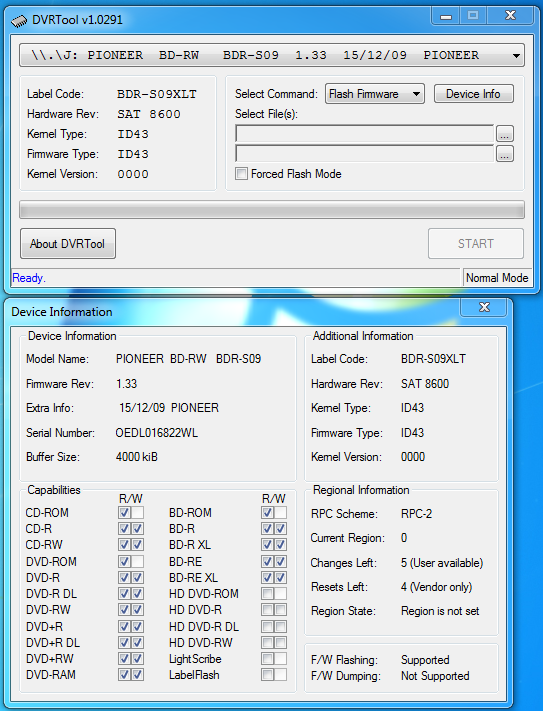Click the second firmware file path field
The height and width of the screenshot is (711, 543).
[365, 154]
